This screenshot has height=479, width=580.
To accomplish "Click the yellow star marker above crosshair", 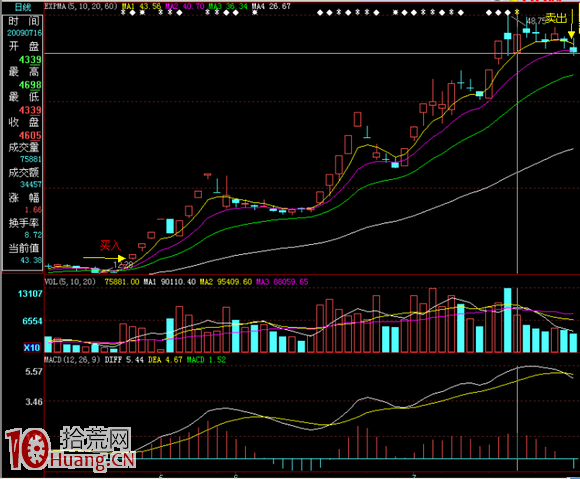I will [517, 12].
